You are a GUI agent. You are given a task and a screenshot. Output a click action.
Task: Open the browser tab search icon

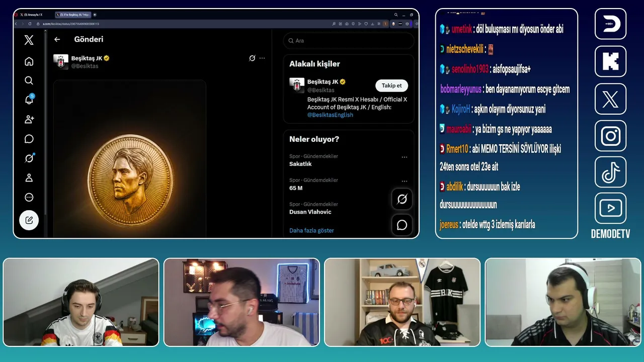click(396, 15)
